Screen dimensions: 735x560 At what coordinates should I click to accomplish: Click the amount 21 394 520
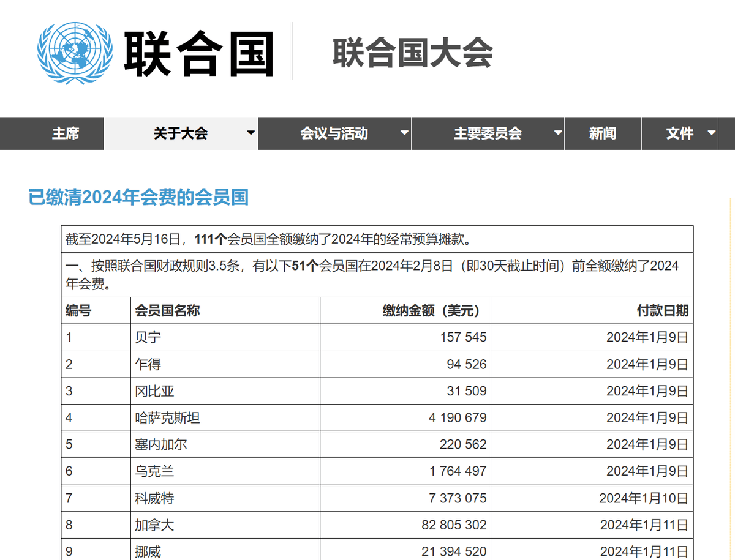point(454,552)
